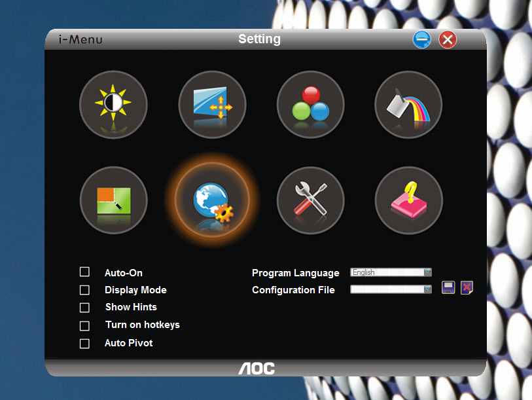The height and width of the screenshot is (400, 532).
Task: Save configuration with the floppy disk icon
Action: pyautogui.click(x=448, y=287)
